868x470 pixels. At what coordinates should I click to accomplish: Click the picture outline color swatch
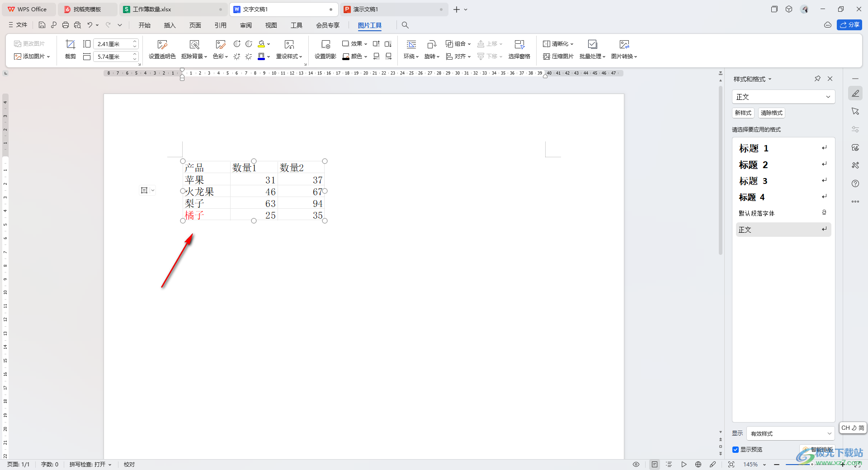coord(261,56)
